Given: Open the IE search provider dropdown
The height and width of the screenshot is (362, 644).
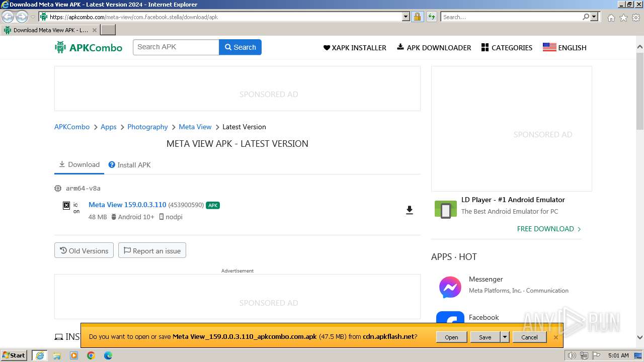Looking at the screenshot, I should [x=594, y=17].
